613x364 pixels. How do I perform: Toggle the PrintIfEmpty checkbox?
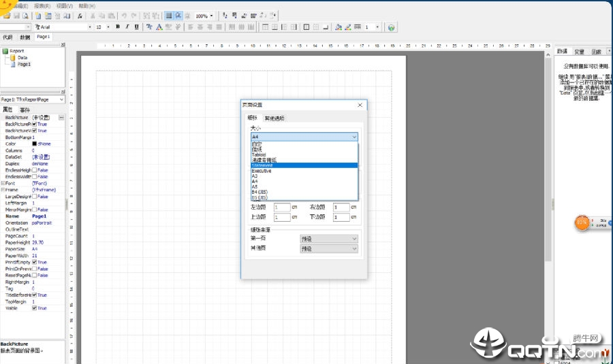pyautogui.click(x=35, y=262)
